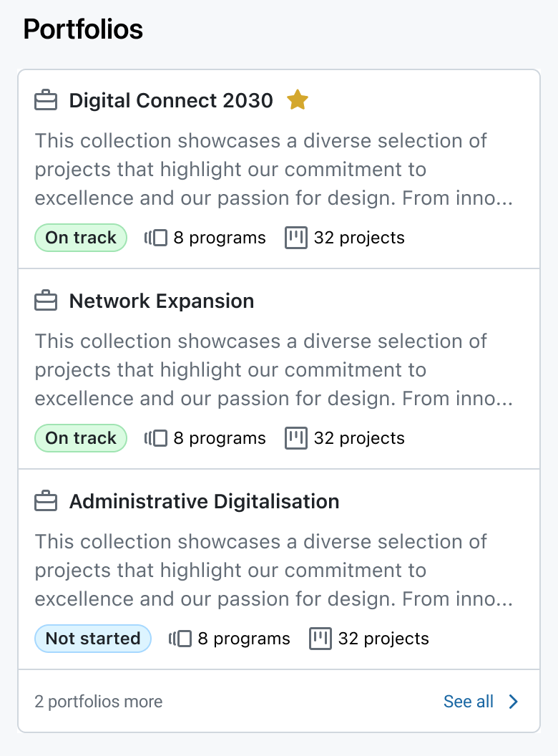Toggle the On track badge on Network Expansion
Screen dimensions: 558x756
[x=80, y=437]
